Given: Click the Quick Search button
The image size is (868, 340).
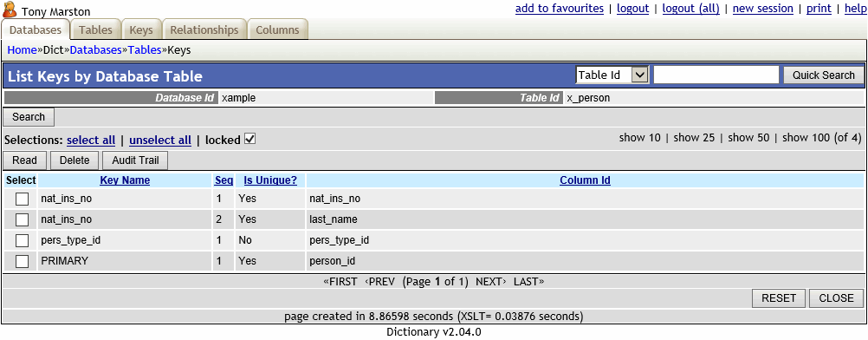Looking at the screenshot, I should [823, 75].
